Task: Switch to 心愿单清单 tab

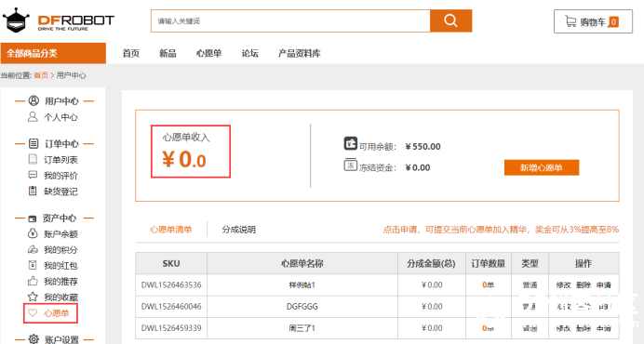Action: (171, 230)
